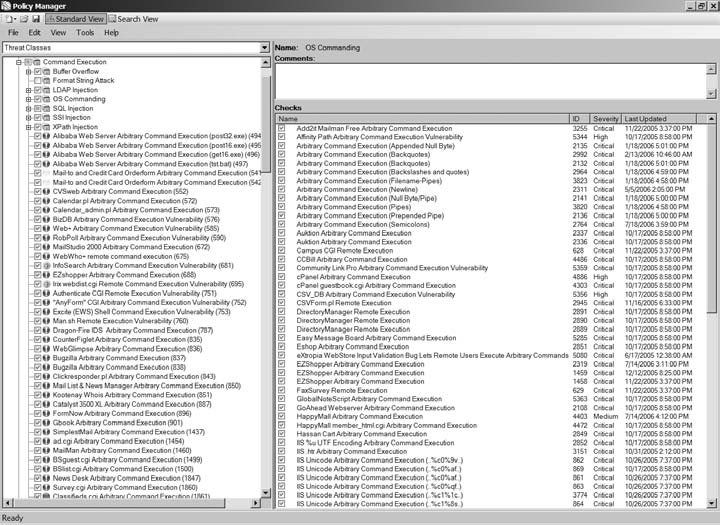Click Checks list scroll down arrow
720x525 pixels.
pos(711,503)
